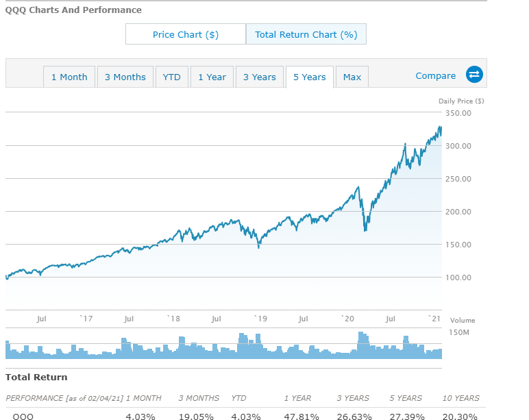Click the 200.00 price axis label
The width and height of the screenshot is (529, 420).
click(x=458, y=212)
